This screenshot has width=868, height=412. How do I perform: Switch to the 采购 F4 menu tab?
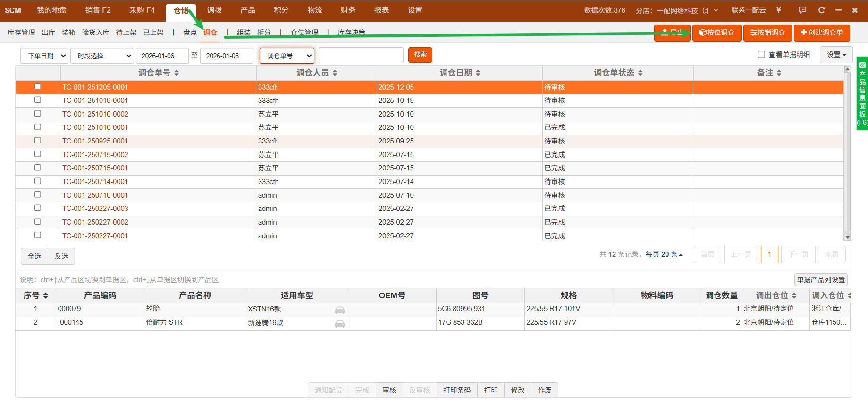(142, 10)
